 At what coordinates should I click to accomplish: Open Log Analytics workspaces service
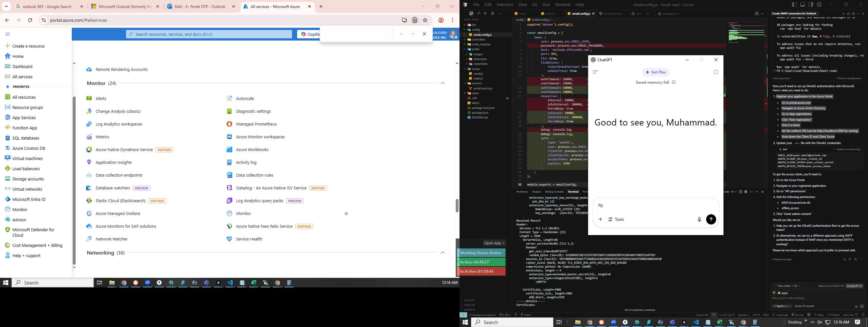click(x=119, y=124)
